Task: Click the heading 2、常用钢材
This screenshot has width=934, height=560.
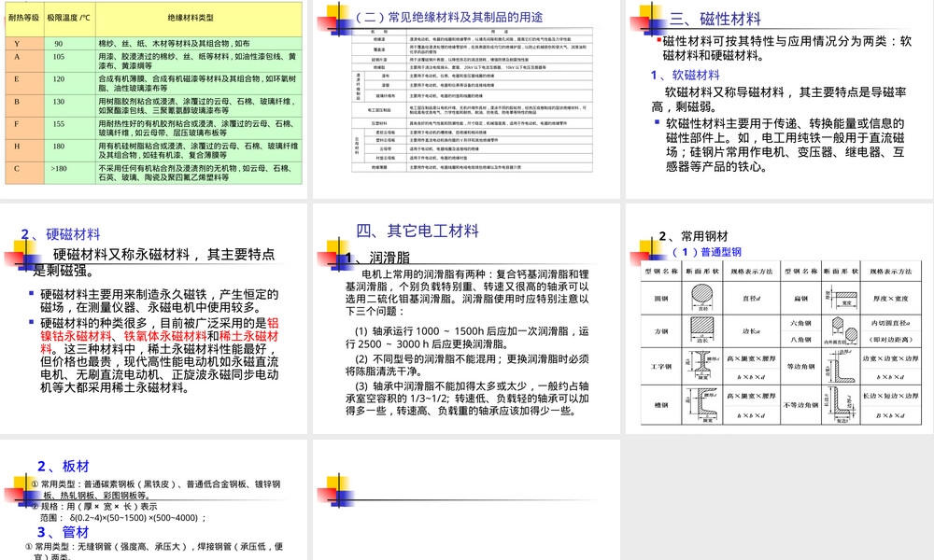Action: coord(693,235)
